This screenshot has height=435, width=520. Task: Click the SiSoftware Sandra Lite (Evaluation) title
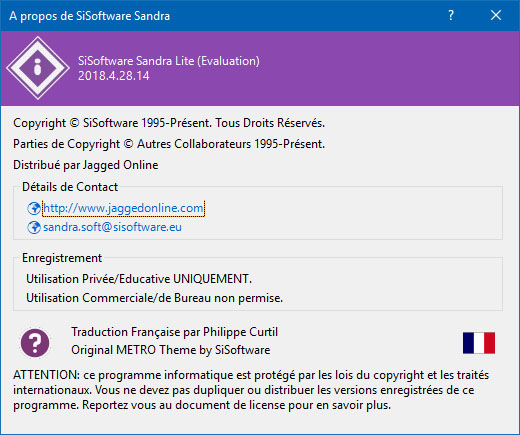[x=169, y=61]
